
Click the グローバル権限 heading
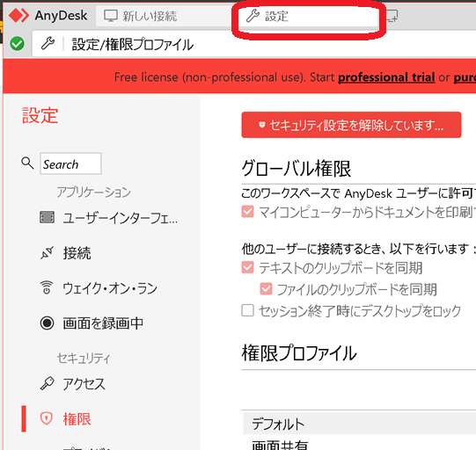[x=297, y=168]
